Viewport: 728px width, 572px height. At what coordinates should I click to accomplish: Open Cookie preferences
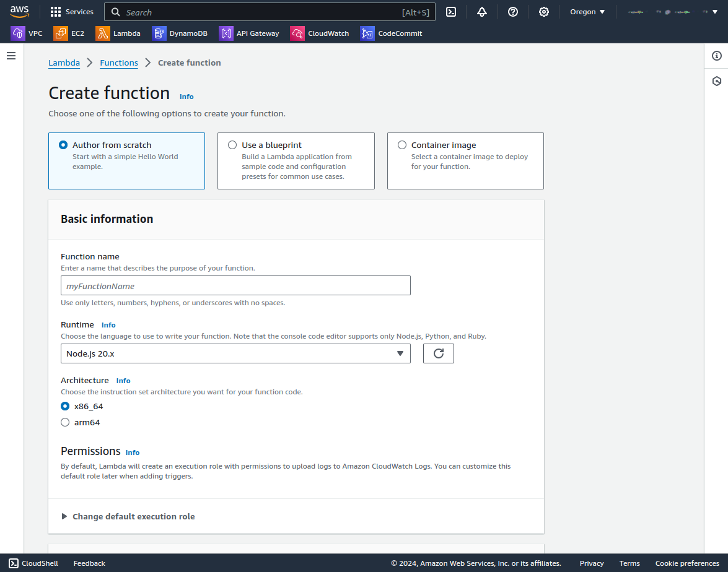(x=687, y=563)
